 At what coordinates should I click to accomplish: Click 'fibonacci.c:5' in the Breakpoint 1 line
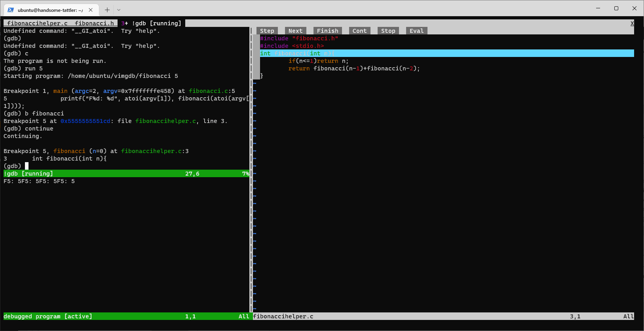click(212, 91)
